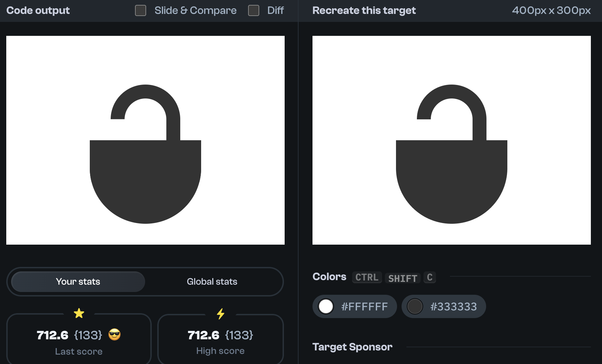The image size is (602, 364).
Task: Copy the #FFFFFF color chip
Action: (355, 306)
